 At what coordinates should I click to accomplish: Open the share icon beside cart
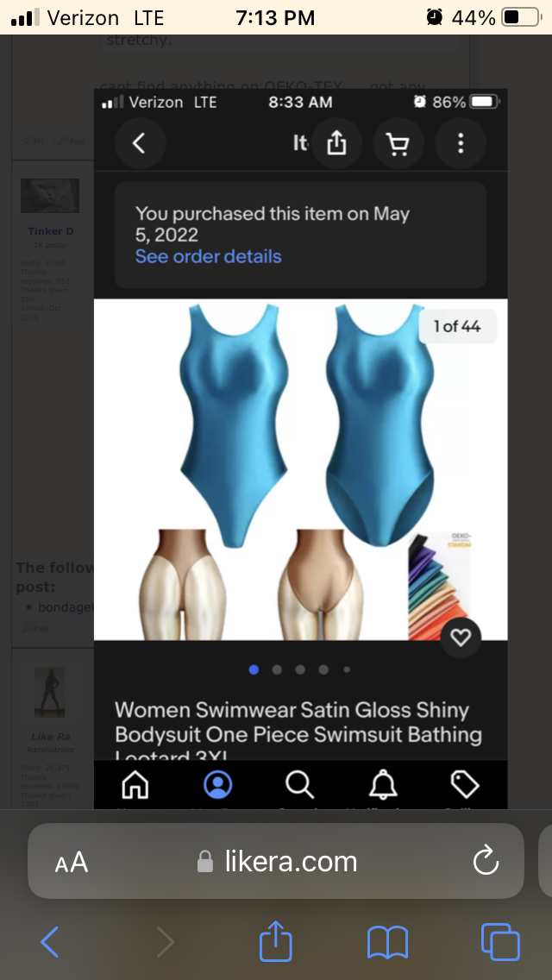pos(336,144)
